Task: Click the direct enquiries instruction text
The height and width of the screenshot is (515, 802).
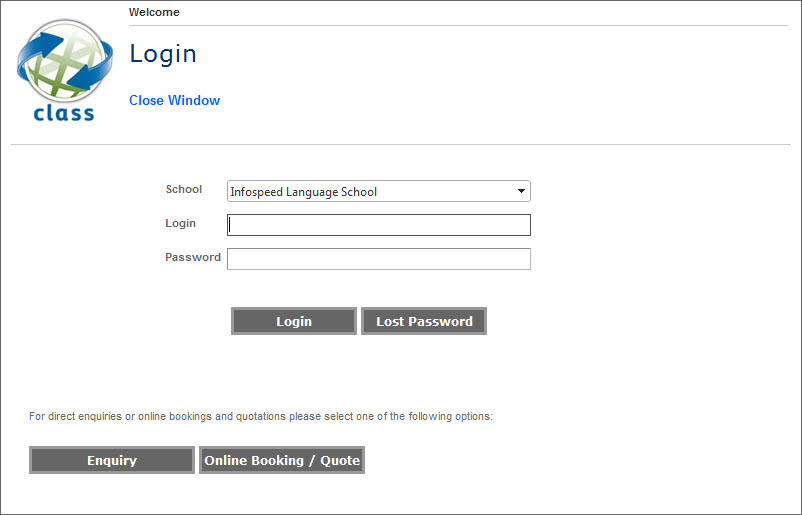Action: tap(260, 416)
